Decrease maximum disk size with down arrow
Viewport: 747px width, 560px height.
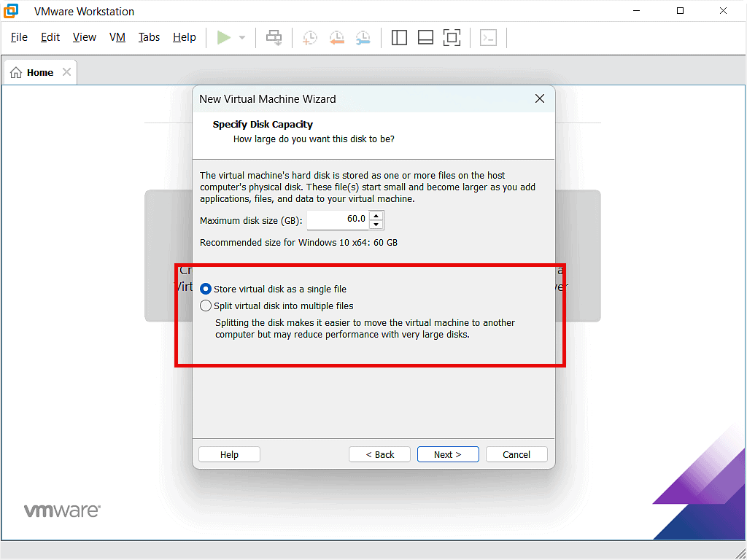(x=376, y=225)
